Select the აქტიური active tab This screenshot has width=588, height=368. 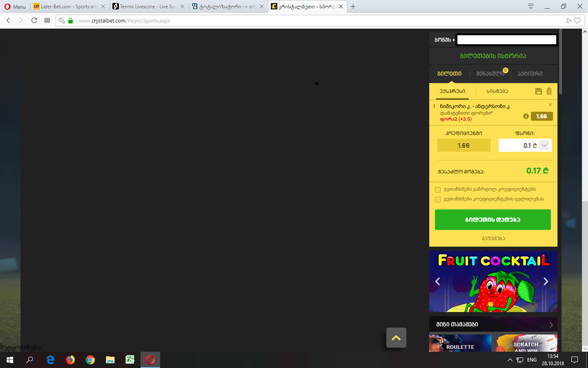[x=530, y=74]
